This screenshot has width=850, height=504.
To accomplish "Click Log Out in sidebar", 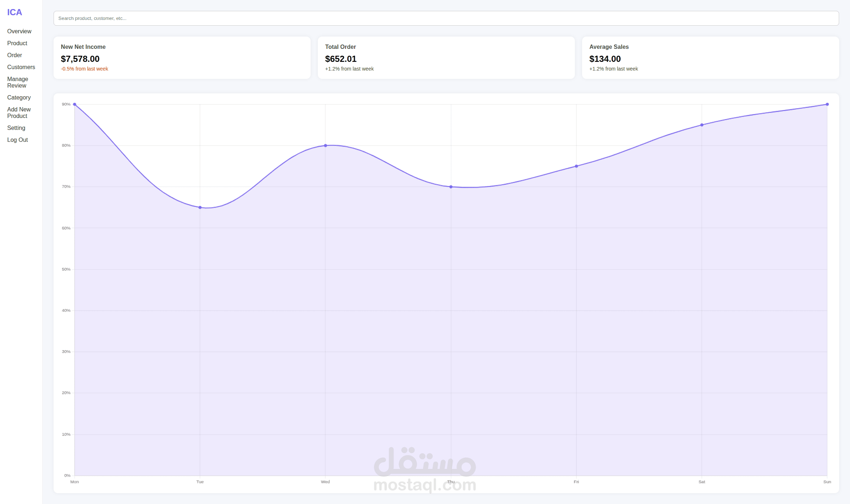I will (x=17, y=140).
